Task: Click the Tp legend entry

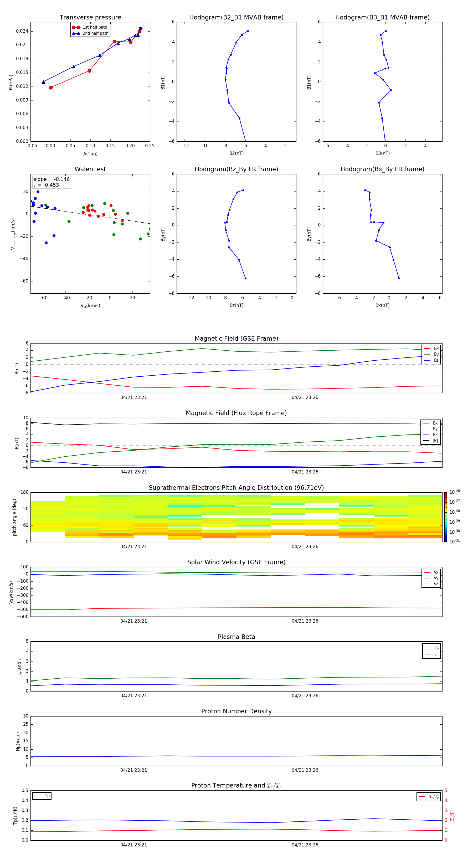Action: click(42, 796)
